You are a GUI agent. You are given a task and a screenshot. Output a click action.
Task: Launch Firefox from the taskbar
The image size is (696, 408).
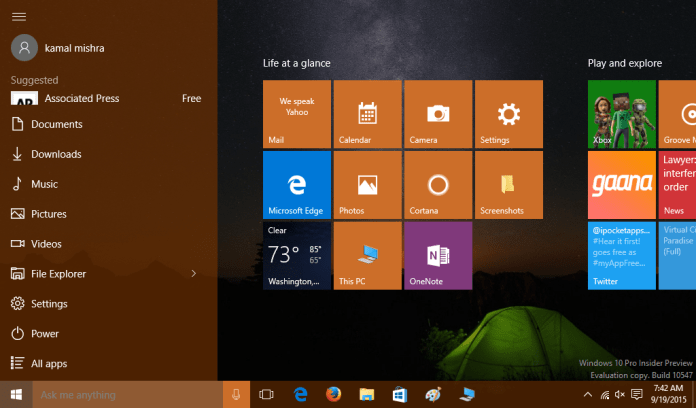(x=333, y=394)
